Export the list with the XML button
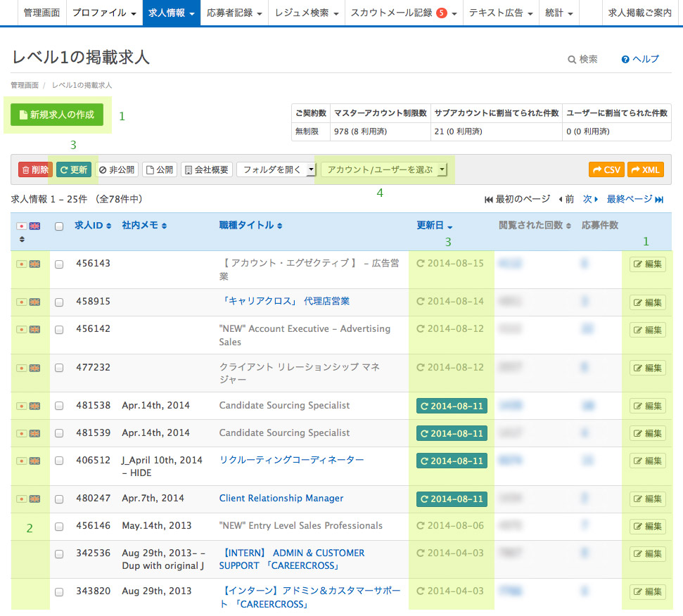Viewport: 683px width, 616px height. pyautogui.click(x=646, y=169)
